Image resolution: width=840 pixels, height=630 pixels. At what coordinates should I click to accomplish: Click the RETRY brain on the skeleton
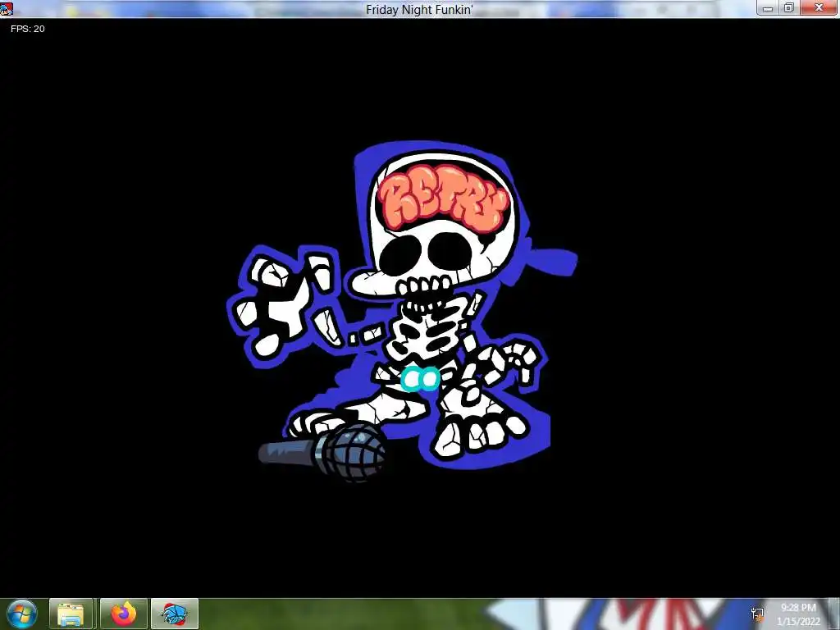(x=442, y=197)
